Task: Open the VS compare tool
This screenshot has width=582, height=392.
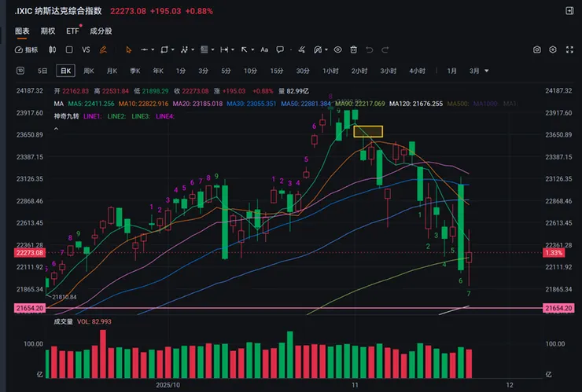Action: [x=86, y=49]
